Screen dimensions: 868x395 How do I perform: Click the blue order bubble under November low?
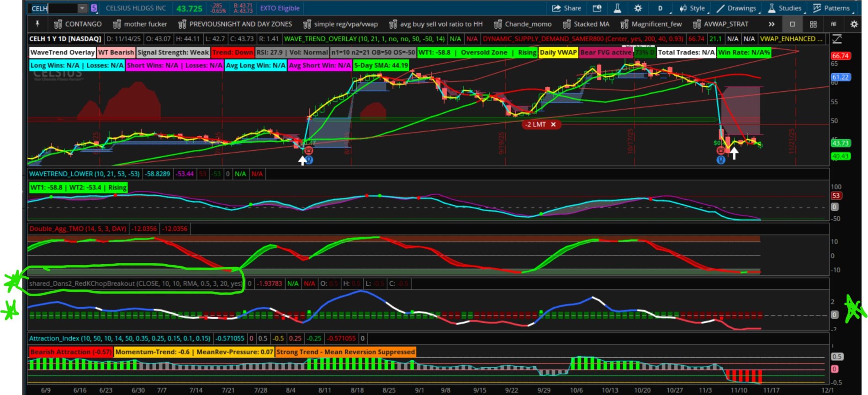coord(721,160)
